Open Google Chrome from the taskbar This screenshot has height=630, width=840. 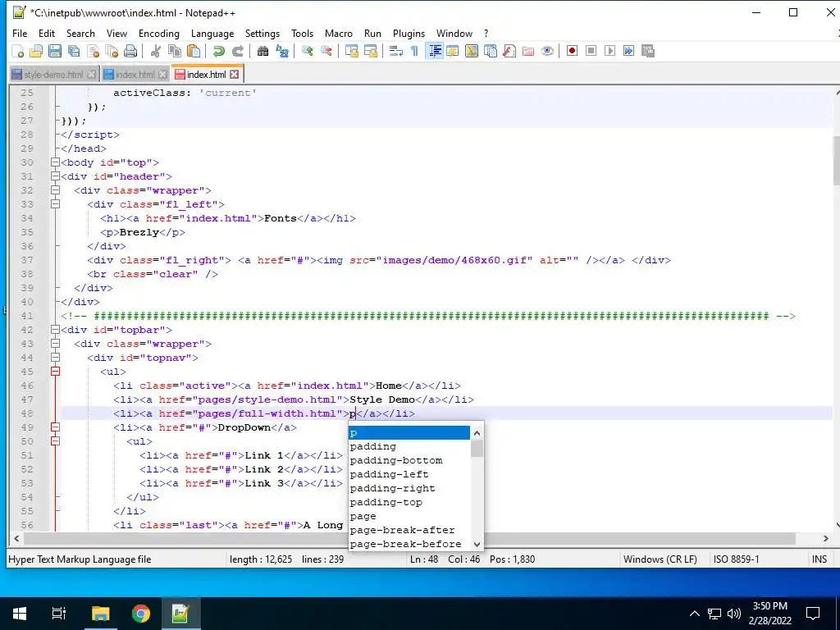click(141, 614)
